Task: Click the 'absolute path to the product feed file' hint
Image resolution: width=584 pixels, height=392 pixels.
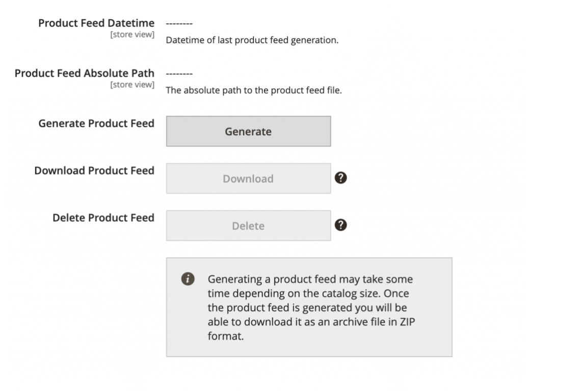Action: coord(254,91)
